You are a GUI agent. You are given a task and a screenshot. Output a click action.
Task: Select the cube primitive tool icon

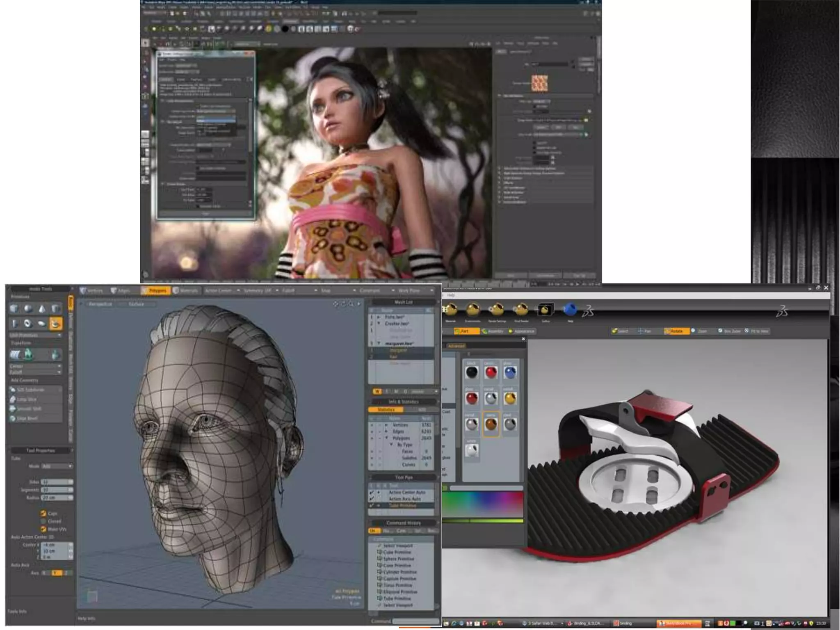point(15,308)
